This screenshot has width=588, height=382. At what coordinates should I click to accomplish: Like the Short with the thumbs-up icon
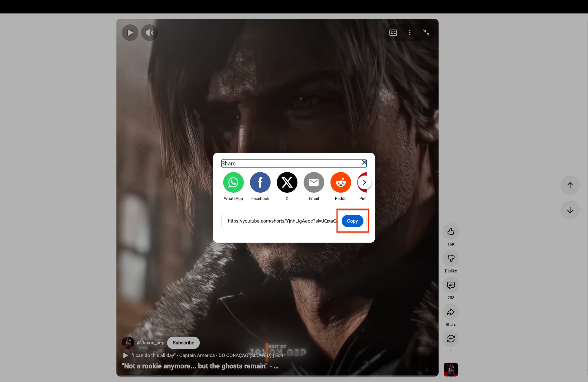[x=450, y=231]
